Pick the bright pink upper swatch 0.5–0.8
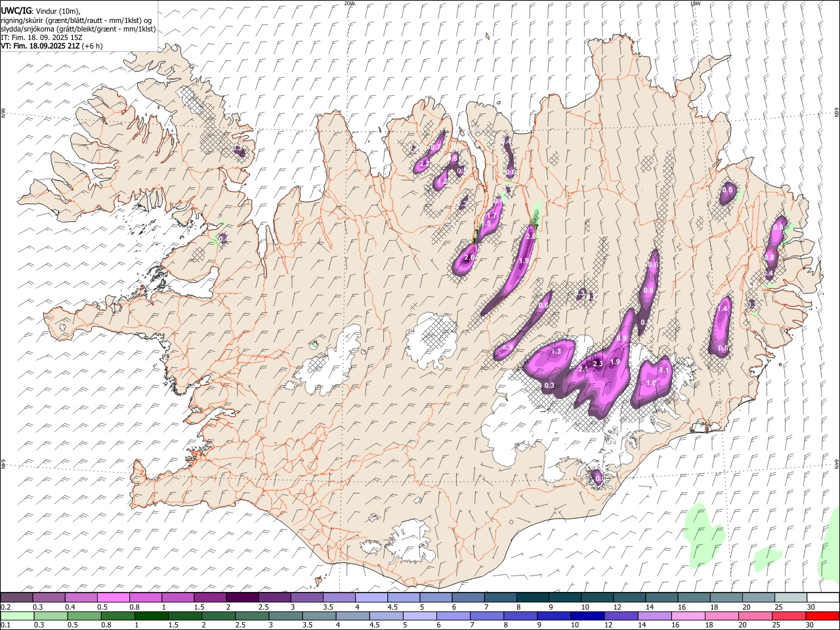840x630 pixels. point(113,597)
